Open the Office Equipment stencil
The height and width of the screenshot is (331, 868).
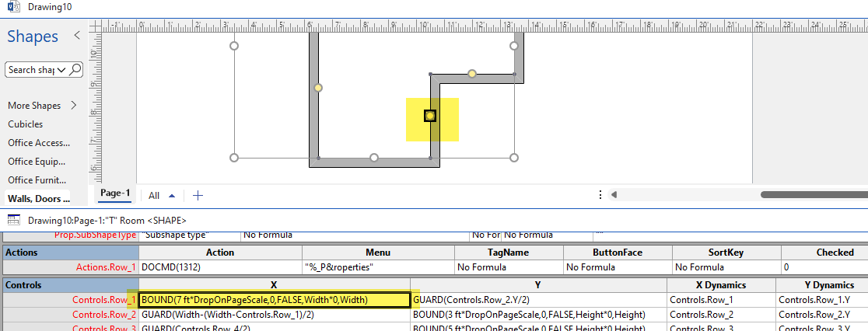click(37, 162)
